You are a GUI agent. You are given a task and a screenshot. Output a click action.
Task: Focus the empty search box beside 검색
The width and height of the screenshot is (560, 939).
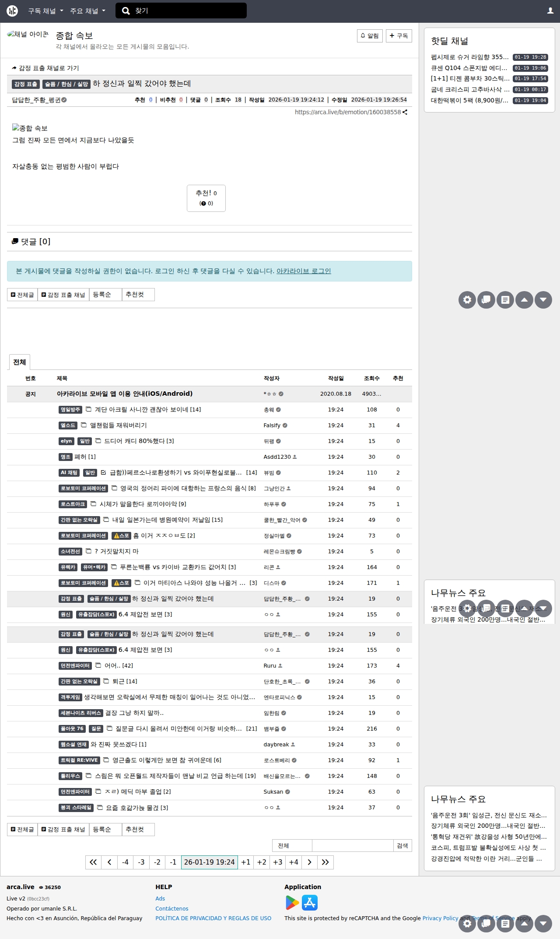point(353,845)
